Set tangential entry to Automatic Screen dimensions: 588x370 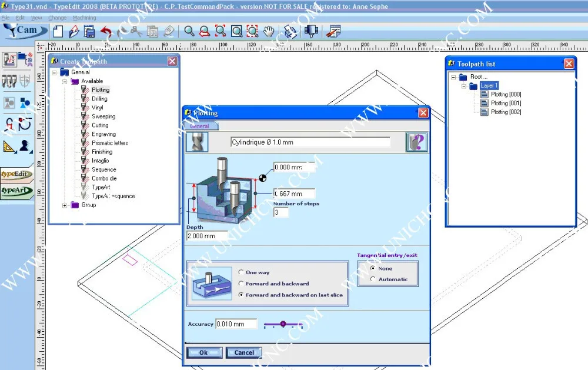373,279
